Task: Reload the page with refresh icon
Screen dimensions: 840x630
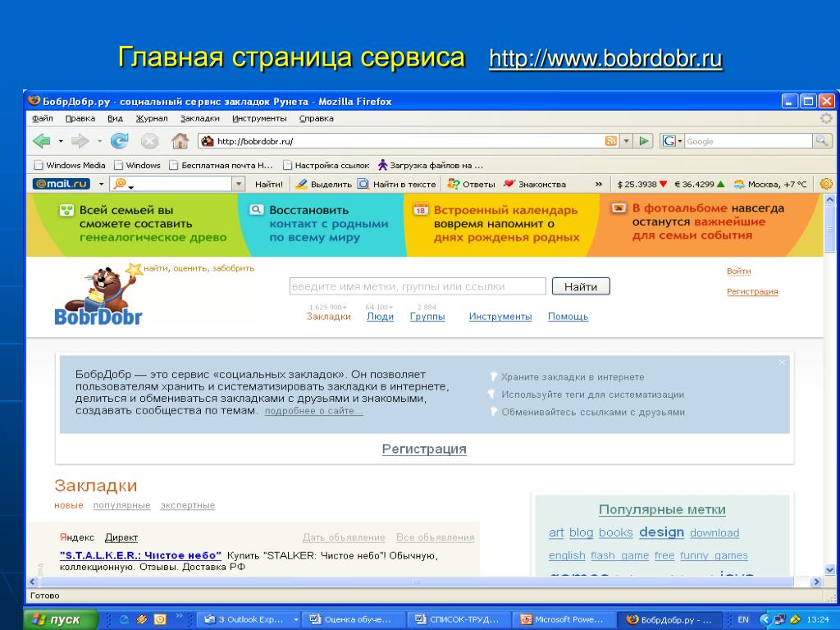Action: [120, 141]
